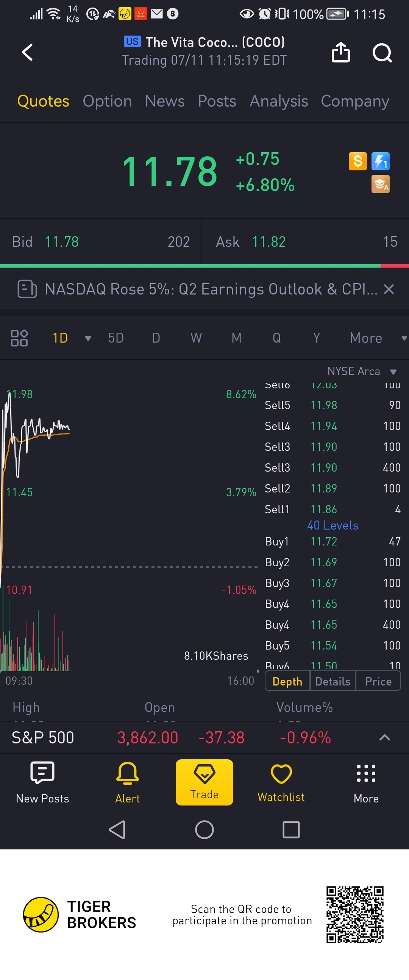Open the News tab

coord(165,101)
